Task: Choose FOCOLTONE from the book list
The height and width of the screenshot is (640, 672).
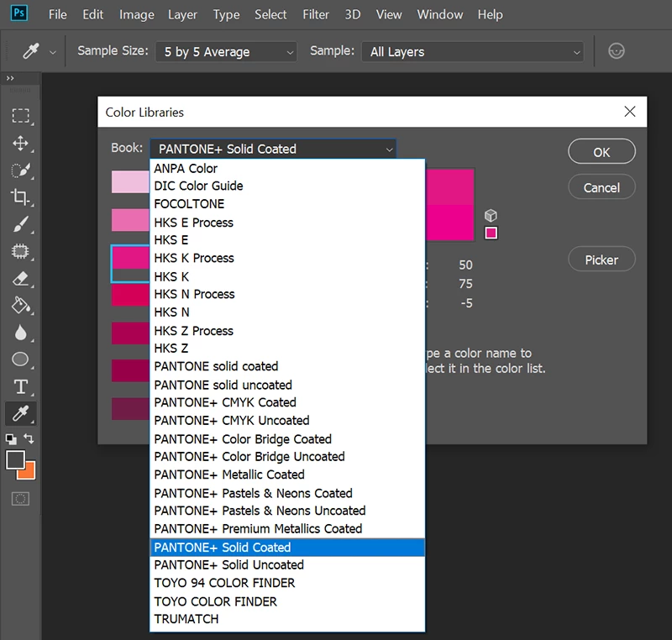Action: coord(287,204)
